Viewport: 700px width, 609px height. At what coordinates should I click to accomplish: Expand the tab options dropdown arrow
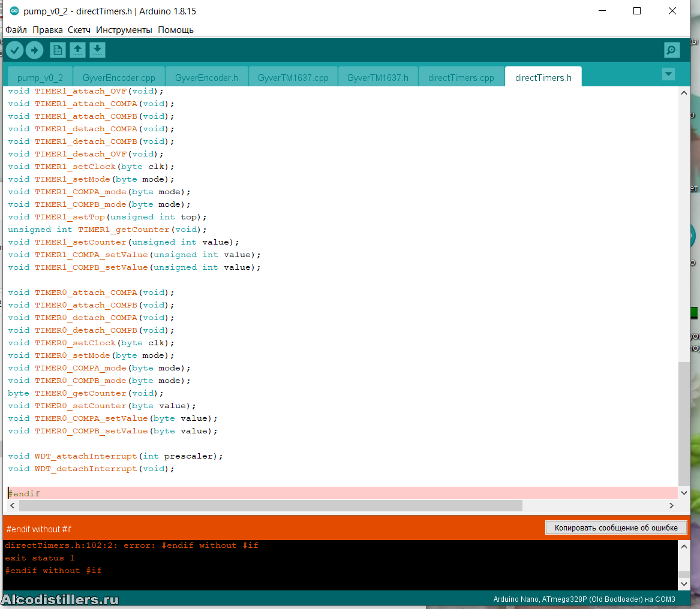click(668, 74)
